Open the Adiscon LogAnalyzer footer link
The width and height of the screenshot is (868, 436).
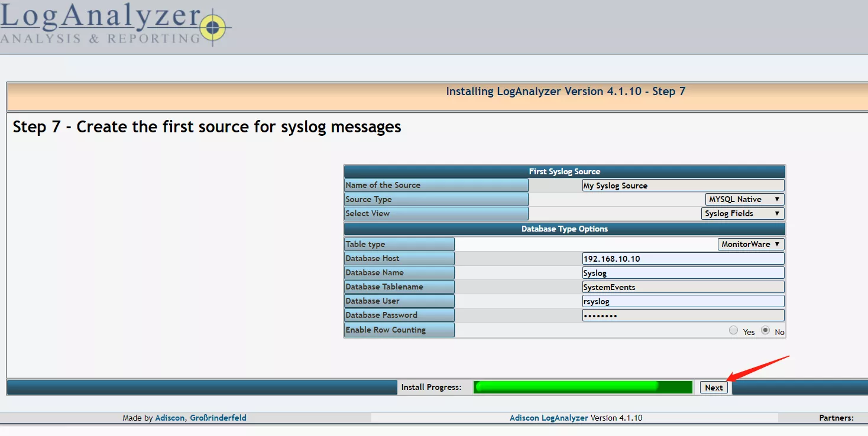point(549,418)
